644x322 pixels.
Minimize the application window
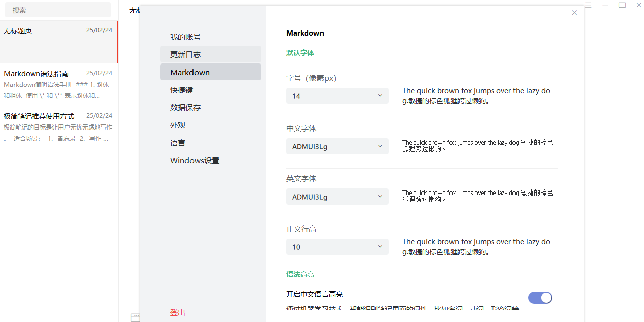tap(605, 5)
